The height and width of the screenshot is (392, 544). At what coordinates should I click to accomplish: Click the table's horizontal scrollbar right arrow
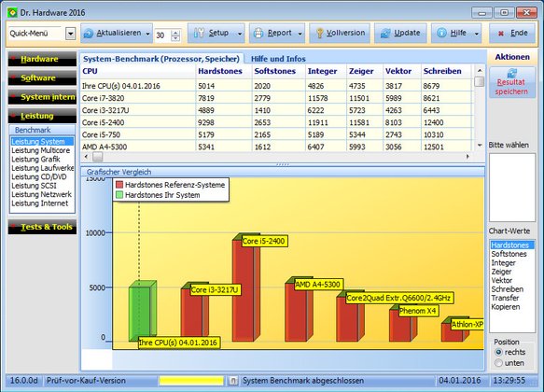point(467,157)
